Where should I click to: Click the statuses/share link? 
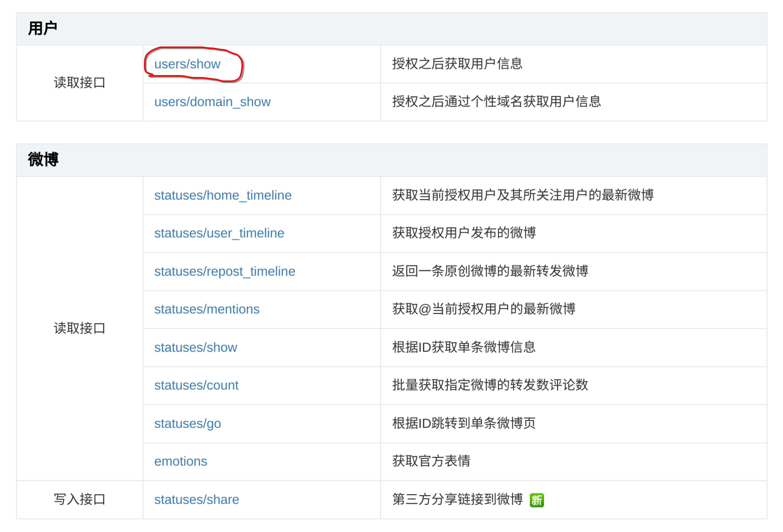coord(196,500)
